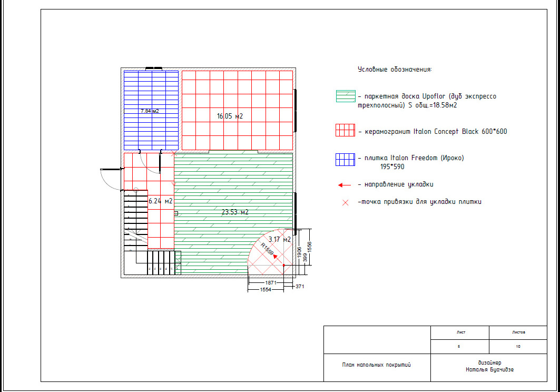The width and height of the screenshot is (560, 392).
Task: Click total sheets 10 cell
Action: 518,347
